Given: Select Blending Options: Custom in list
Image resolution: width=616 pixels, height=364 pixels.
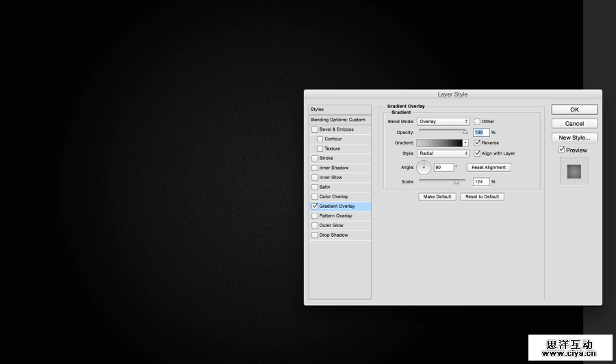Looking at the screenshot, I should click(339, 120).
